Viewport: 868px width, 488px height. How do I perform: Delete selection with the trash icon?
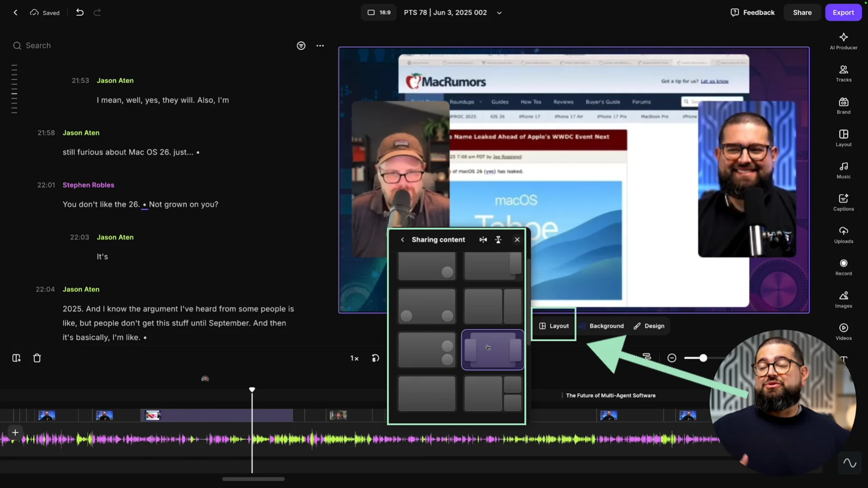pos(37,358)
